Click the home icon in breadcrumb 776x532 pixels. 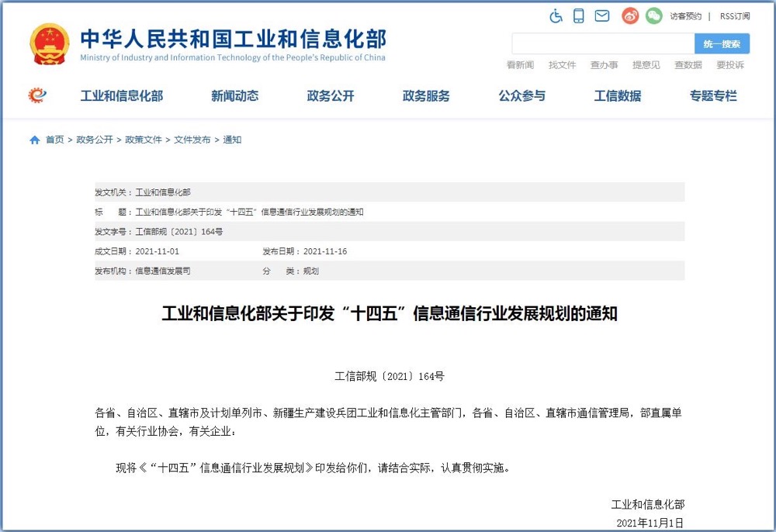click(x=34, y=140)
